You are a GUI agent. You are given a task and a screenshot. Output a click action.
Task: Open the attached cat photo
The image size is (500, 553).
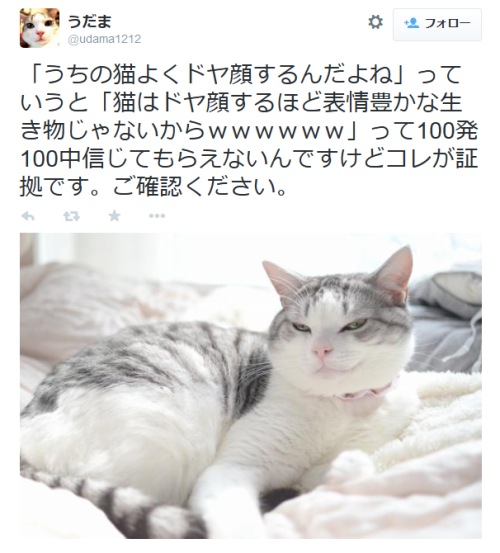coord(251,385)
